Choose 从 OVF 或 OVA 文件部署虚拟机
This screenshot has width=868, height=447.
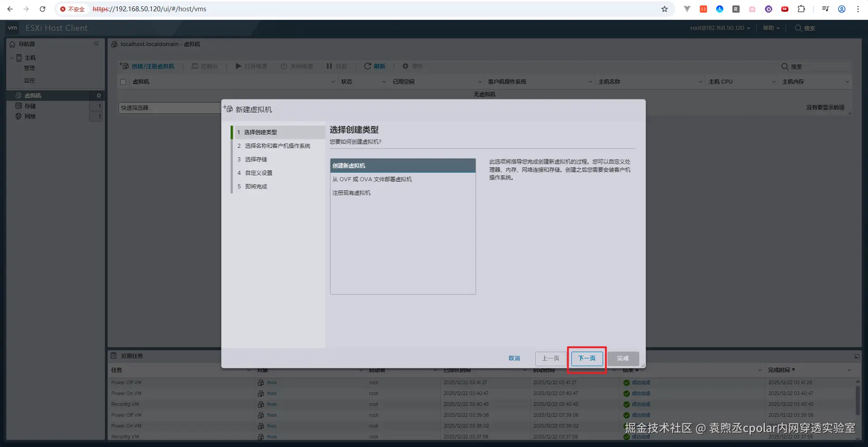tap(403, 179)
